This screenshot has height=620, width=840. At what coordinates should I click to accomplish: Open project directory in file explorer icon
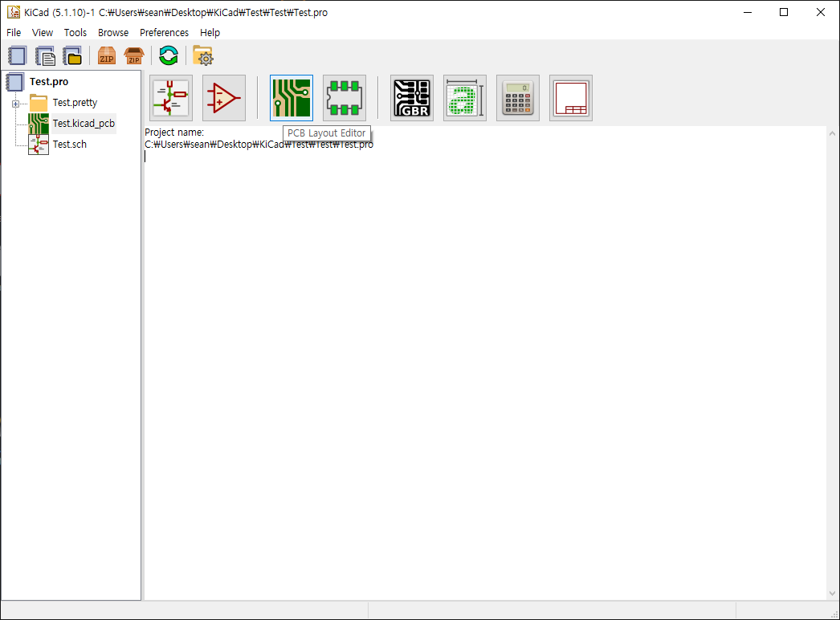(x=203, y=55)
